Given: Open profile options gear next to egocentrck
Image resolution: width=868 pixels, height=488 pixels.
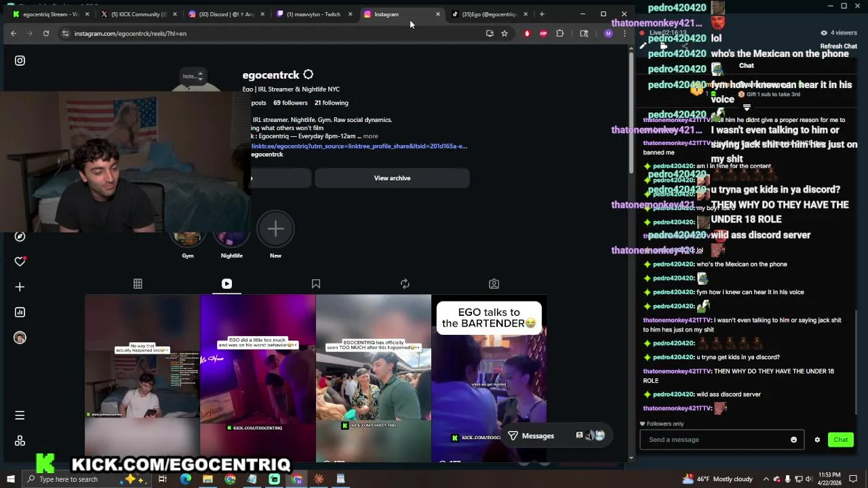Looking at the screenshot, I should pyautogui.click(x=308, y=75).
